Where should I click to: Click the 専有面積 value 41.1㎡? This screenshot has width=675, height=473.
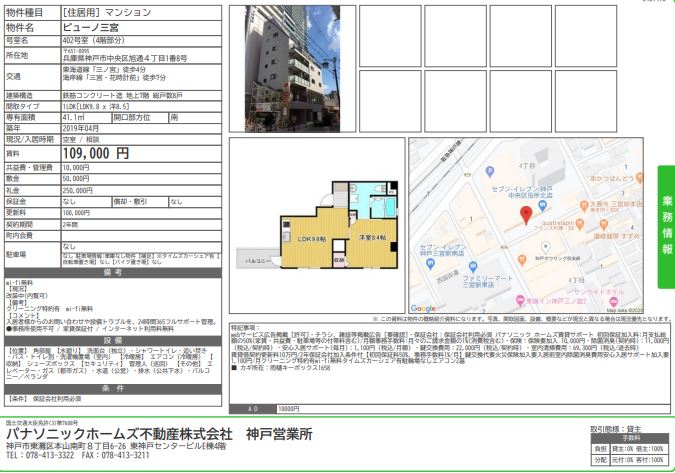[x=74, y=117]
